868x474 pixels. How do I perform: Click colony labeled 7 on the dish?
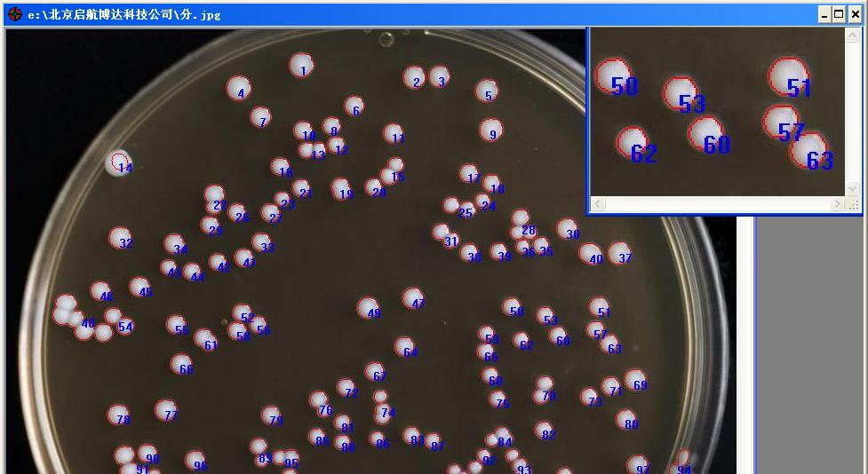coord(260,117)
